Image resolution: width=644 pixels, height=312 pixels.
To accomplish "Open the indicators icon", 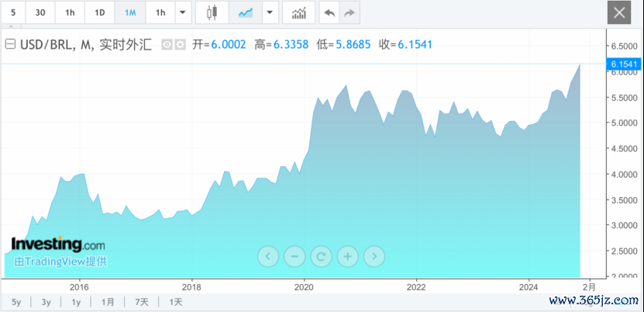I will 299,12.
